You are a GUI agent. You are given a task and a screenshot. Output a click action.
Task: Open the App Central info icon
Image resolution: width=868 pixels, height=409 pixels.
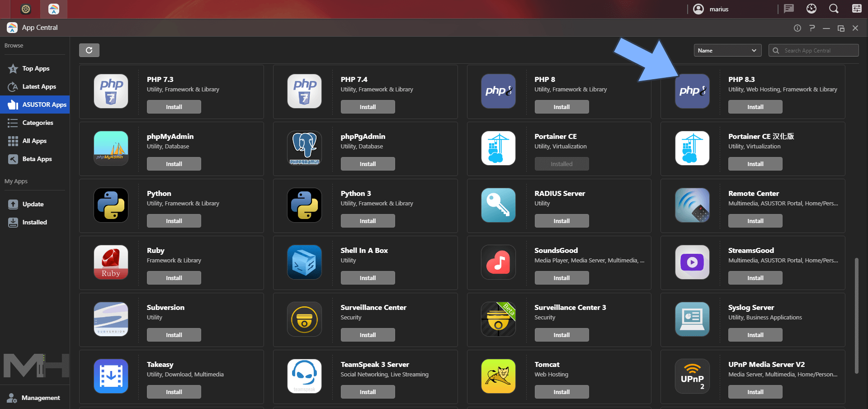797,28
